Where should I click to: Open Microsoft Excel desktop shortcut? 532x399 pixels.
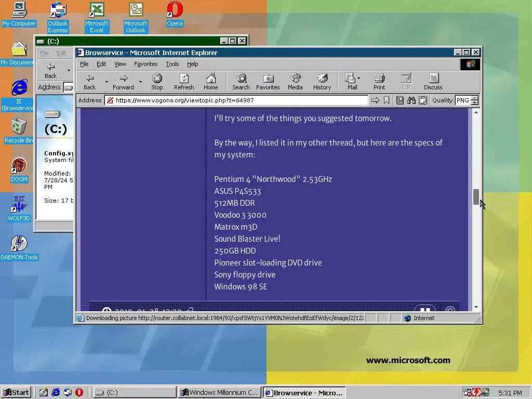(x=96, y=18)
